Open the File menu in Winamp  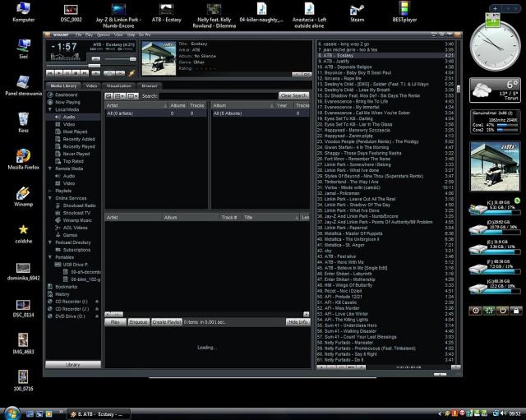point(78,35)
